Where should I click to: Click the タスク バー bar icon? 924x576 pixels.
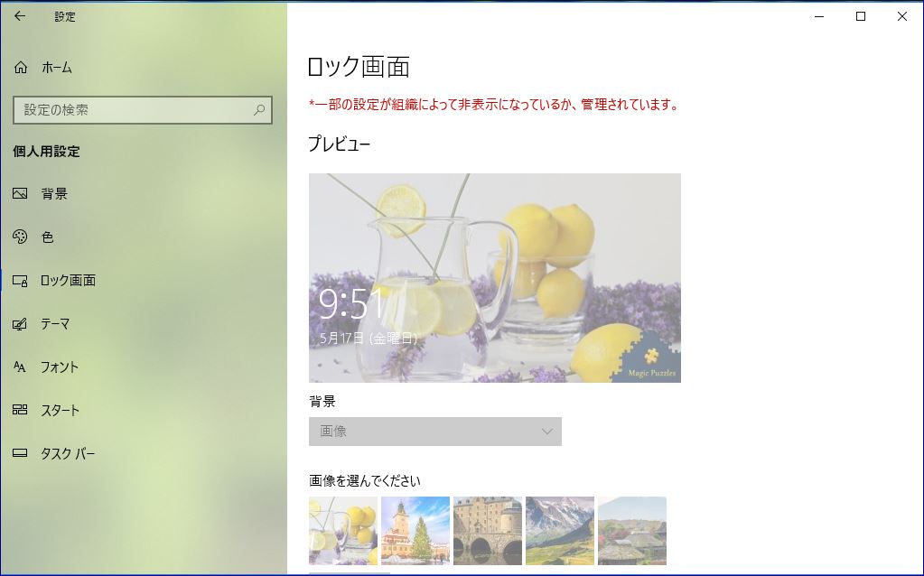pos(20,453)
